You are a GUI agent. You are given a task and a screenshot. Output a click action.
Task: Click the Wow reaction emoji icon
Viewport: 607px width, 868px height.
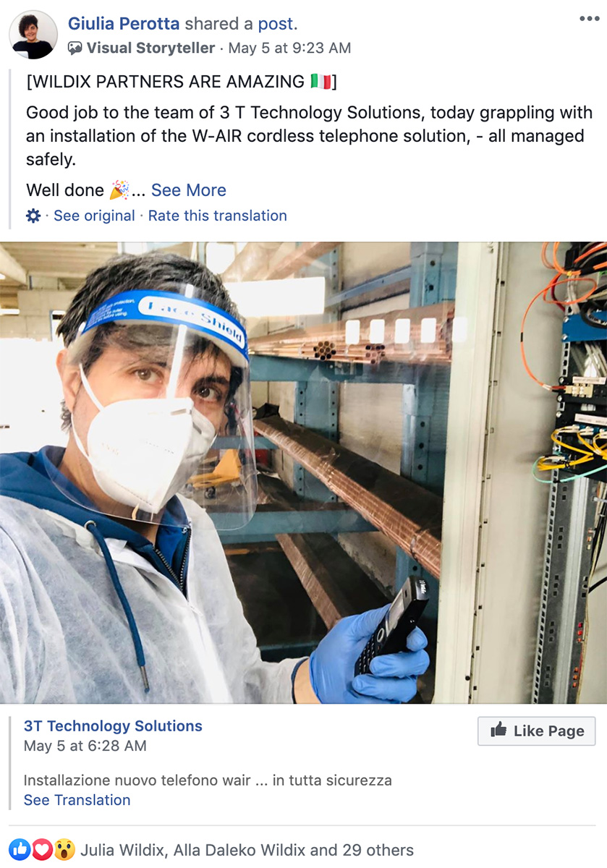(x=64, y=849)
